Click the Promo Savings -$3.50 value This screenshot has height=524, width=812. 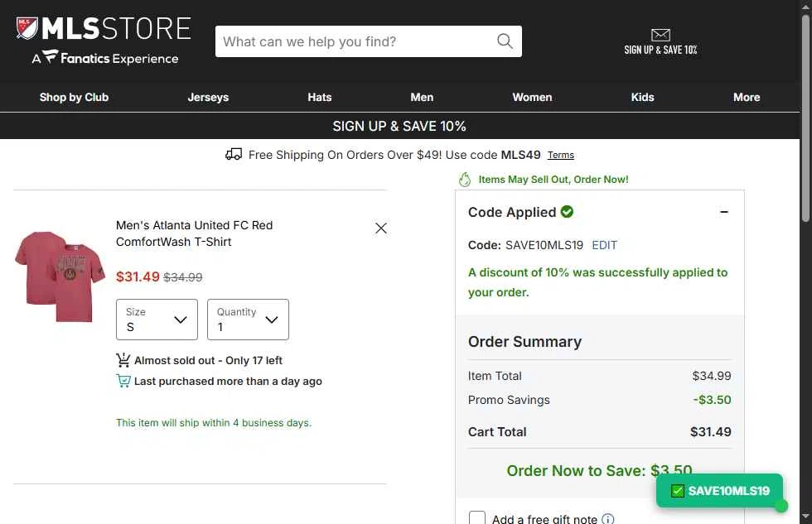point(712,400)
